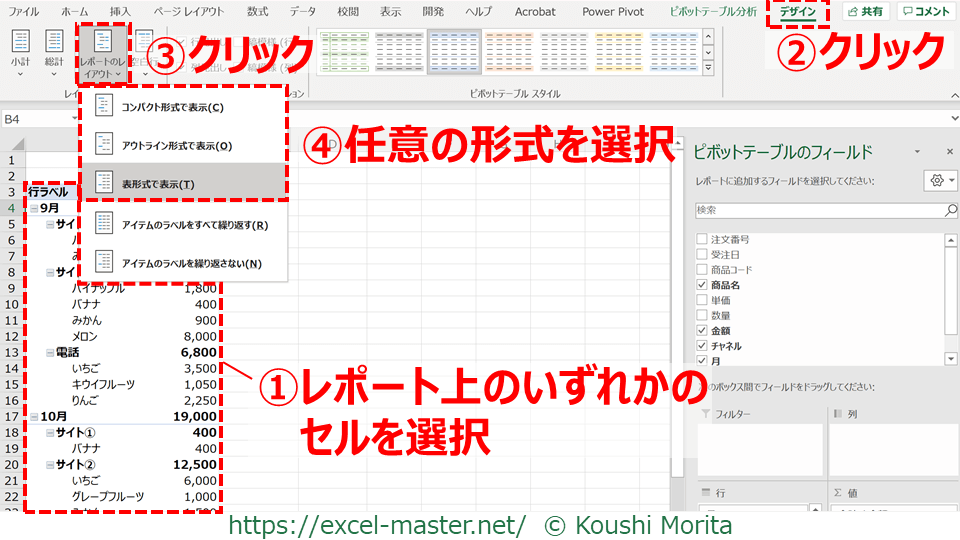Click the 共有 share button
The height and width of the screenshot is (540, 960).
tap(864, 12)
